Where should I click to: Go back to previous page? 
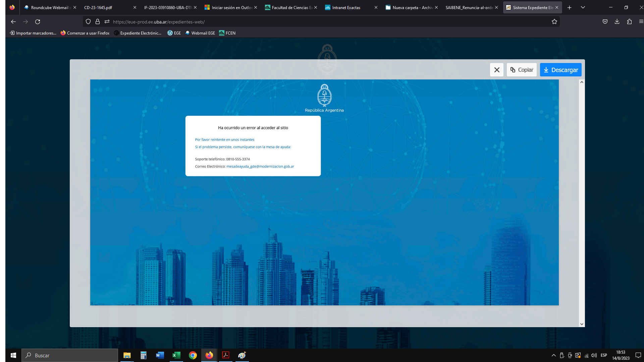point(13,21)
